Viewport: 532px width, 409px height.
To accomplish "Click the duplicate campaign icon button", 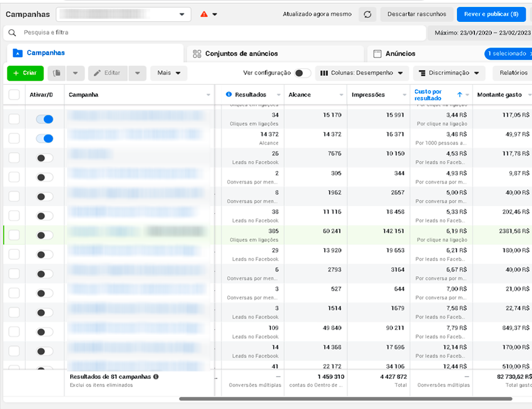I will (x=57, y=73).
